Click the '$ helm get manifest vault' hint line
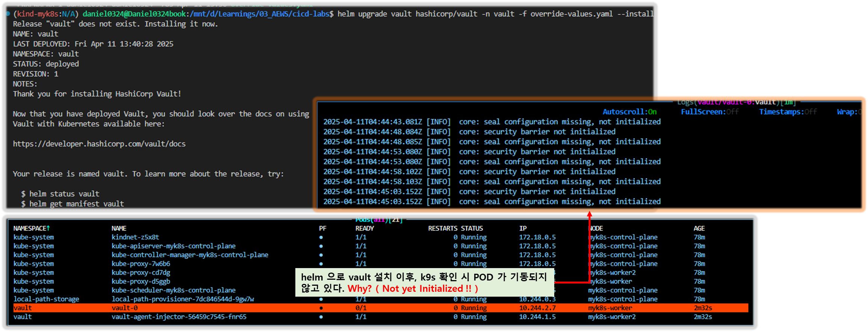The height and width of the screenshot is (332, 868). 73,204
